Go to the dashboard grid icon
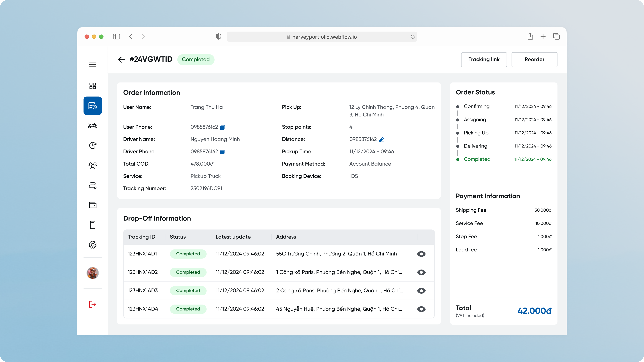This screenshot has width=644, height=362. coord(92,86)
